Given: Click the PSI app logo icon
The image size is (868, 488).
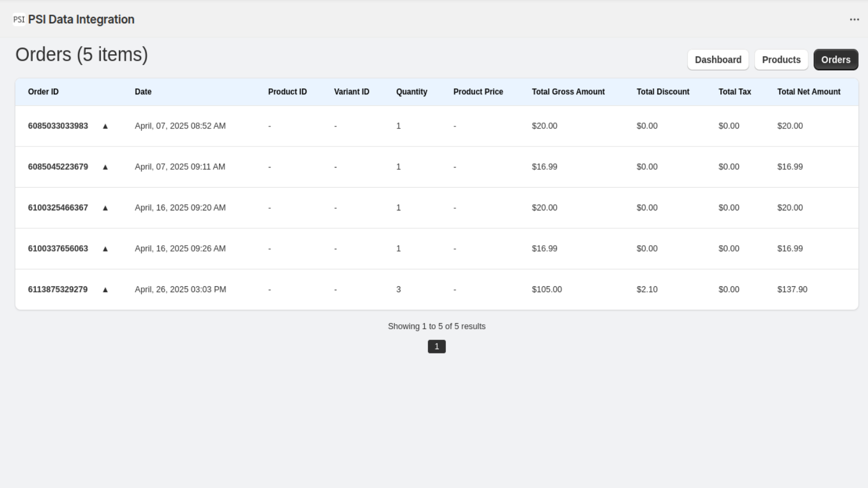Looking at the screenshot, I should tap(19, 20).
